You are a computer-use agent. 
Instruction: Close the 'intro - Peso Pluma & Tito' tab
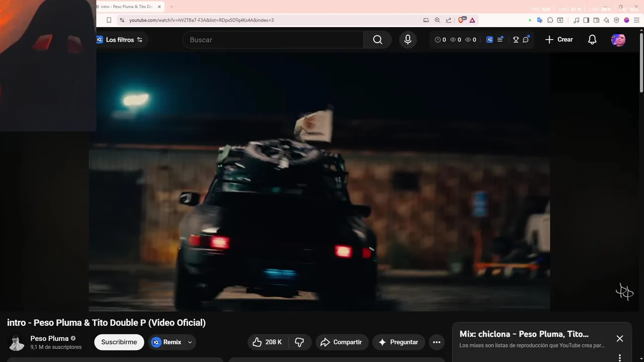tap(159, 7)
